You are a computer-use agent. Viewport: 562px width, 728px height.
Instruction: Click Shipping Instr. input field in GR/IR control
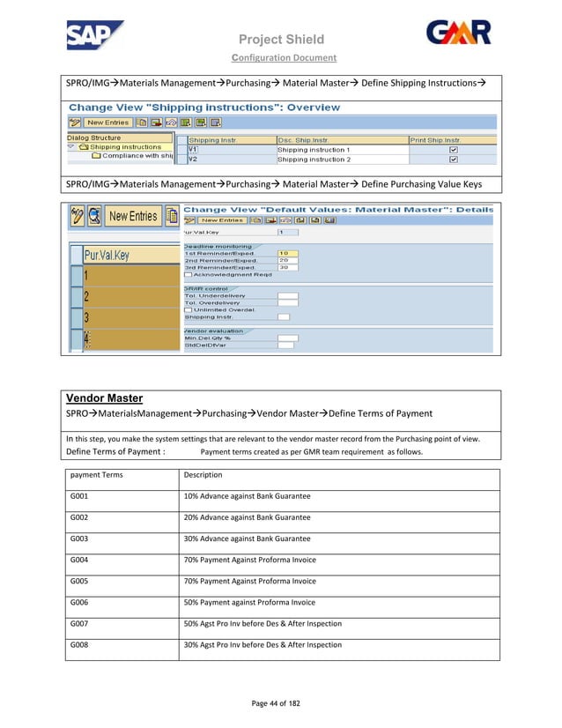pos(284,317)
